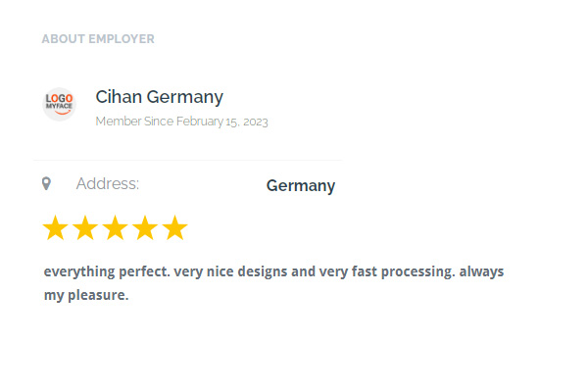Click the orange smile in the MyFace logo
Image resolution: width=588 pixels, height=392 pixels.
(63, 112)
